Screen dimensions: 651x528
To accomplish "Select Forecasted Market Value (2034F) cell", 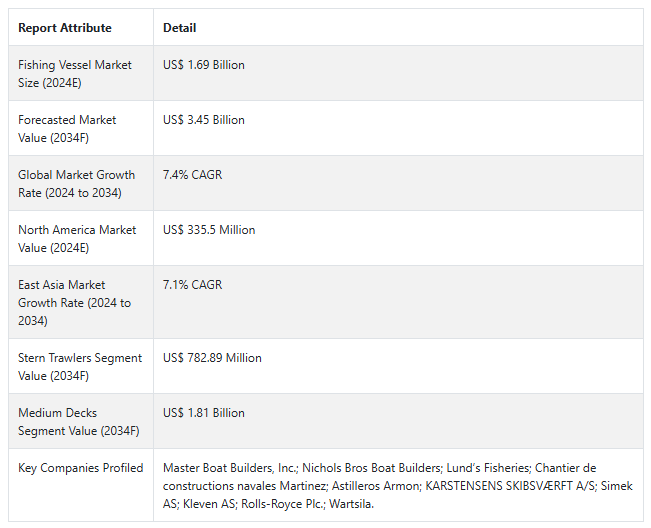I will click(x=67, y=129).
